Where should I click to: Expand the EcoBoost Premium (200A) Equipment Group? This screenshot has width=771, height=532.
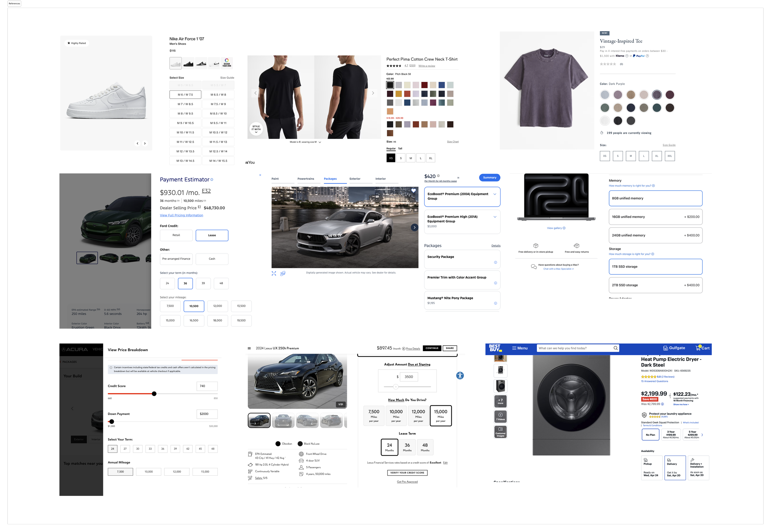(494, 194)
